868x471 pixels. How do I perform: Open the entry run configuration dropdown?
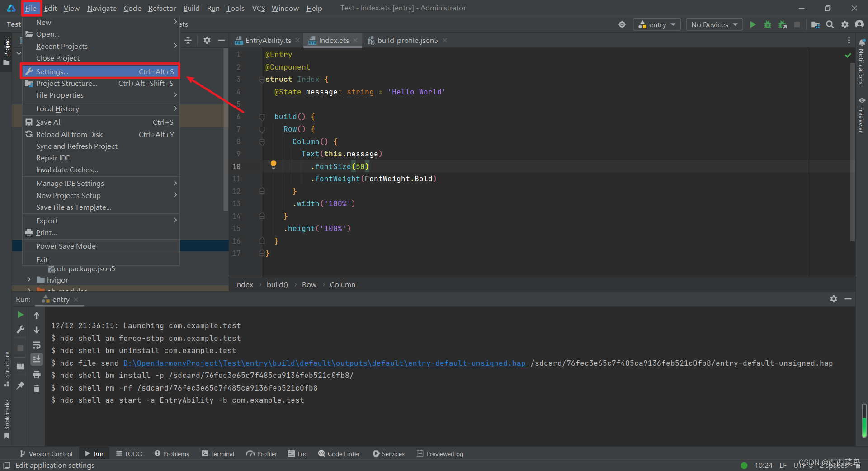pyautogui.click(x=657, y=24)
